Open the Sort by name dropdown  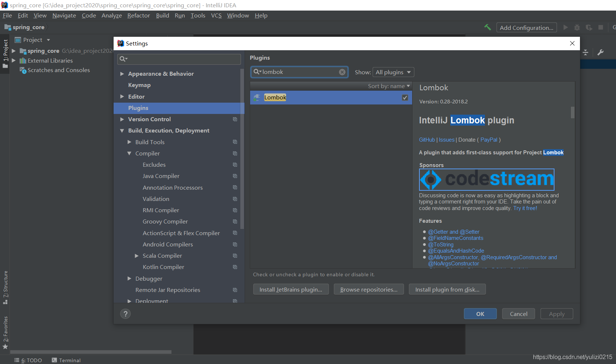point(388,86)
